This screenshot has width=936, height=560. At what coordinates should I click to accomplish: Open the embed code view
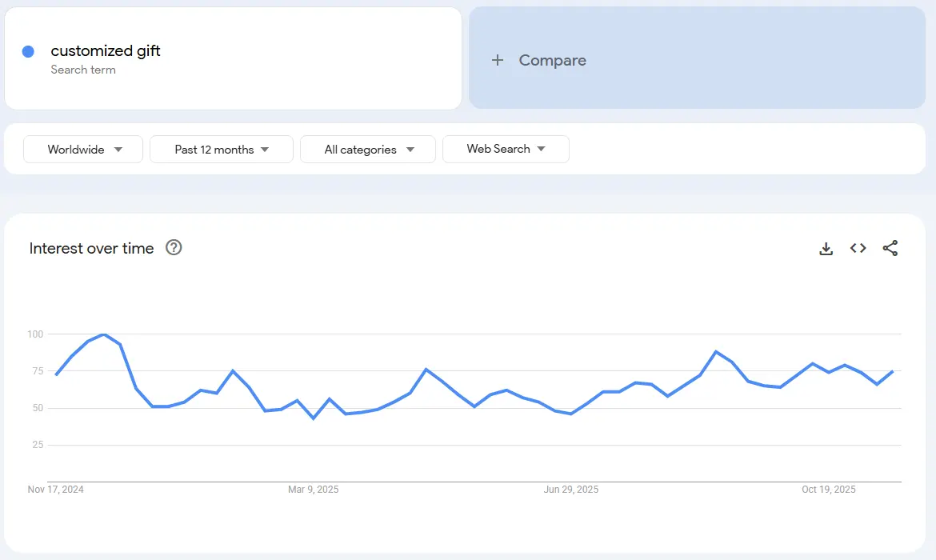click(858, 248)
